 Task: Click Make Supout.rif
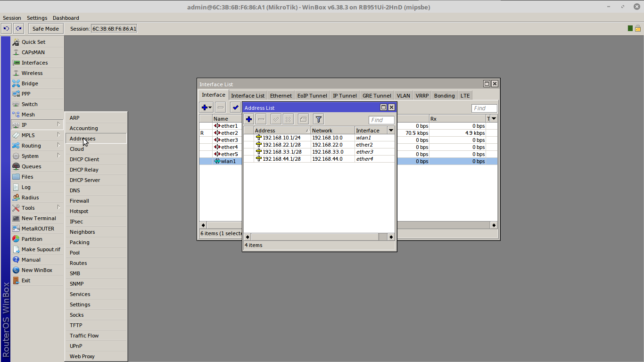[x=37, y=249]
